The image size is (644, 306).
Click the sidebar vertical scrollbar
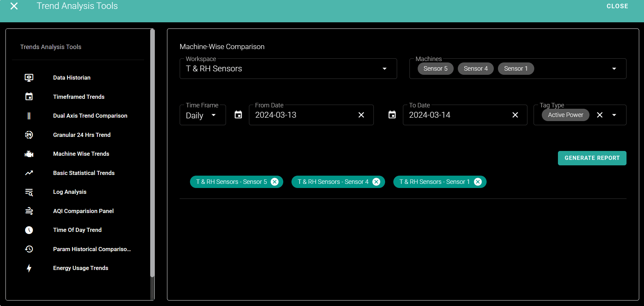tap(152, 154)
